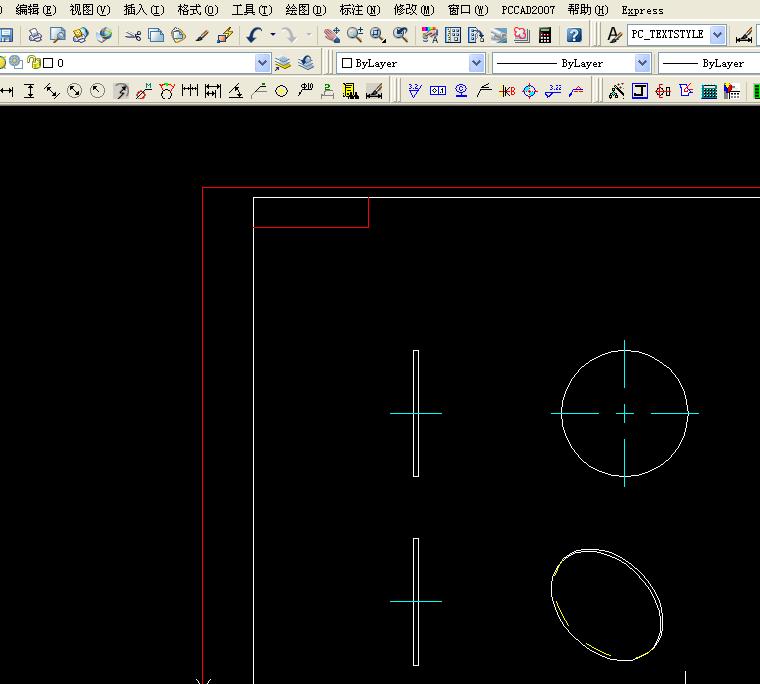Click the Plot printer icon

coord(35,35)
